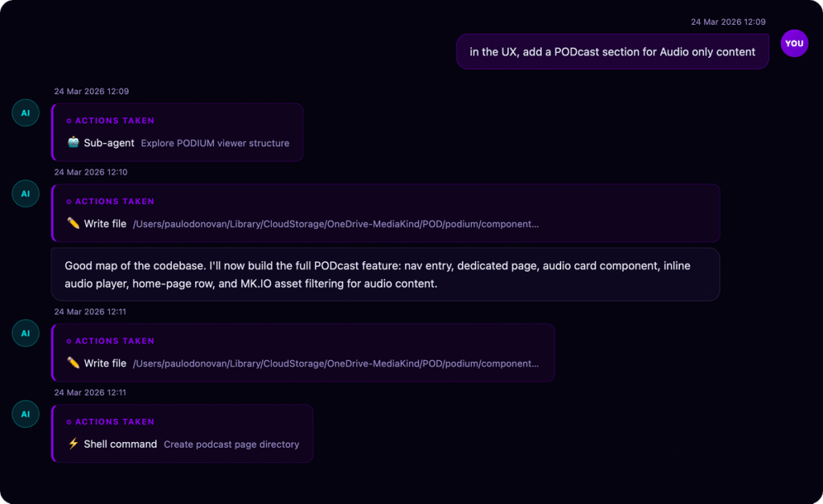Click the AI avatar beside the 12:11 Write file
The image size is (823, 504).
tap(26, 334)
